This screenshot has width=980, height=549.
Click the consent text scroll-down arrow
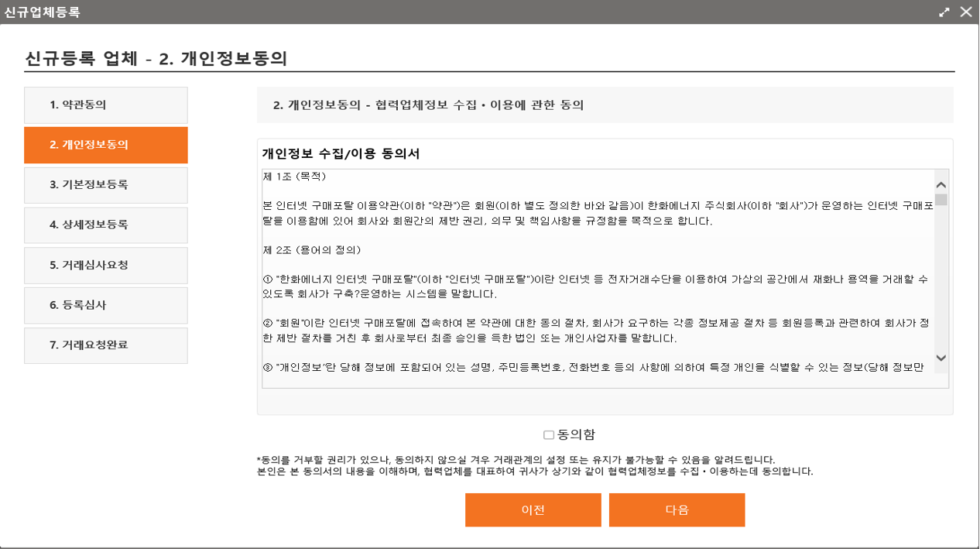coord(941,358)
